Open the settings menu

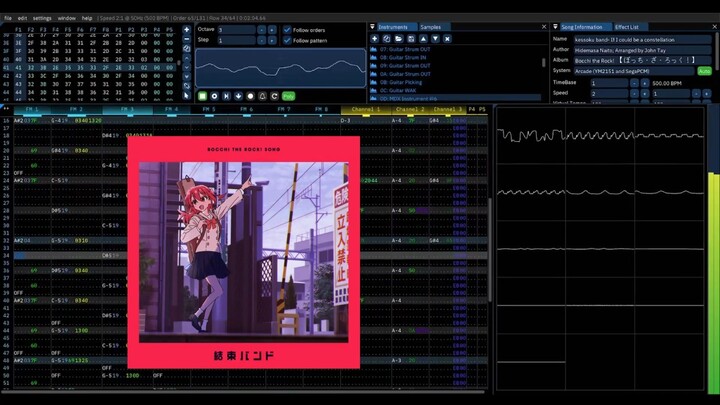pos(42,18)
